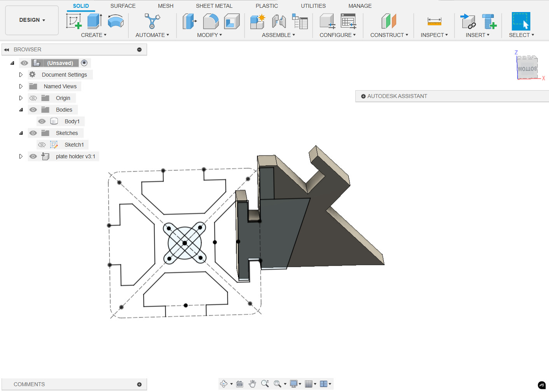Open the Named Views folder
Image resolution: width=549 pixels, height=392 pixels.
point(21,86)
